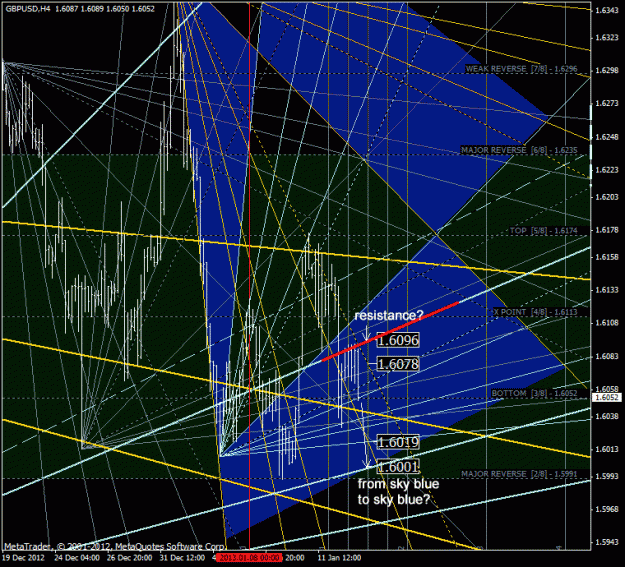Click the 1.6178 price scale value
Screen dimensions: 625x567
(x=607, y=230)
